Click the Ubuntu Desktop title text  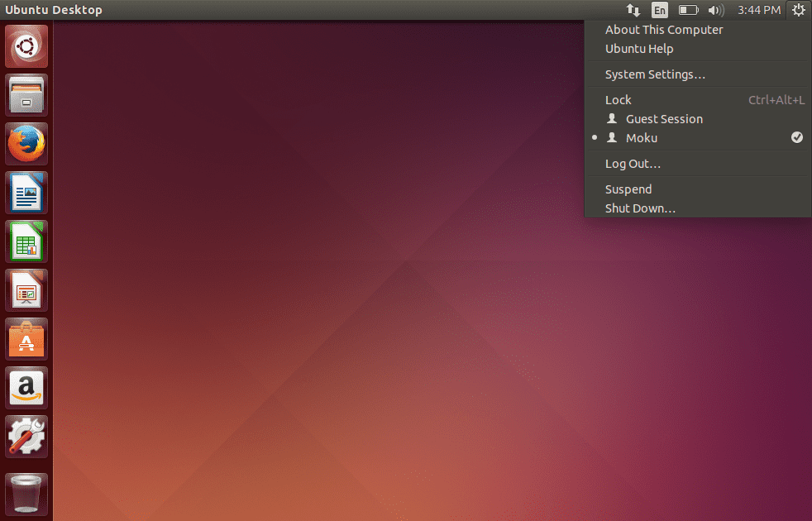click(54, 10)
